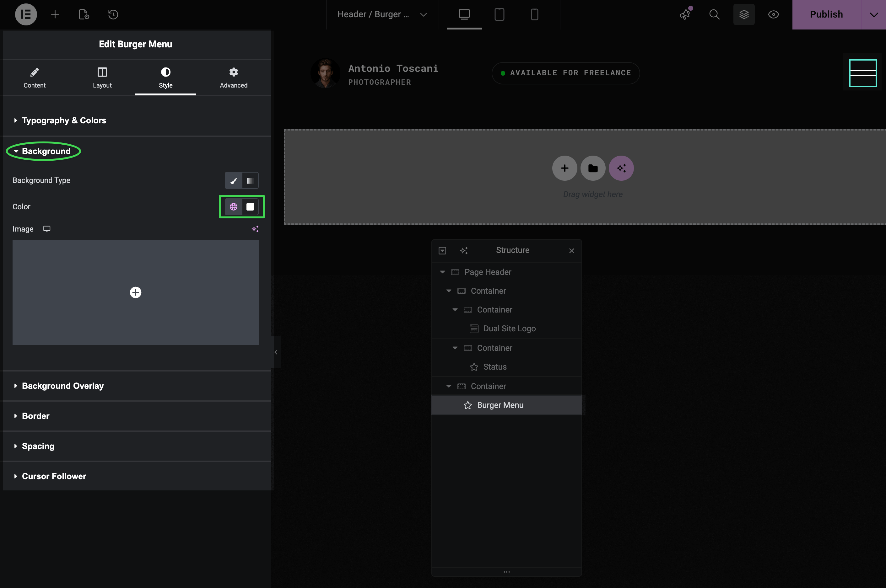Screen dimensions: 886x588
Task: Open the Header / Burger document dropdown
Action: tap(382, 15)
